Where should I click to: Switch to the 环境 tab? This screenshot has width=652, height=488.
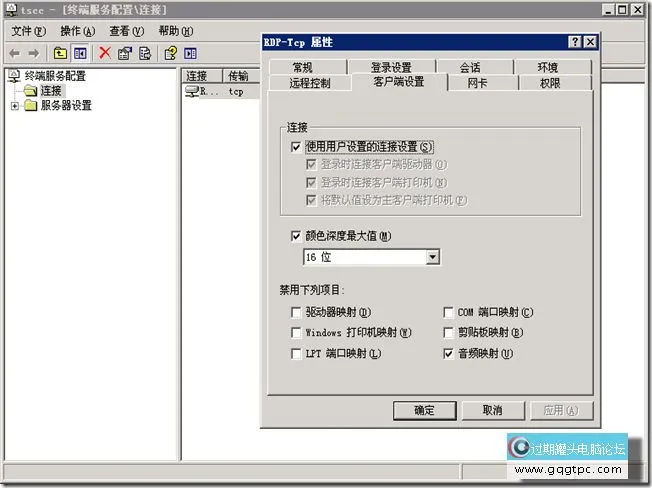click(x=552, y=67)
